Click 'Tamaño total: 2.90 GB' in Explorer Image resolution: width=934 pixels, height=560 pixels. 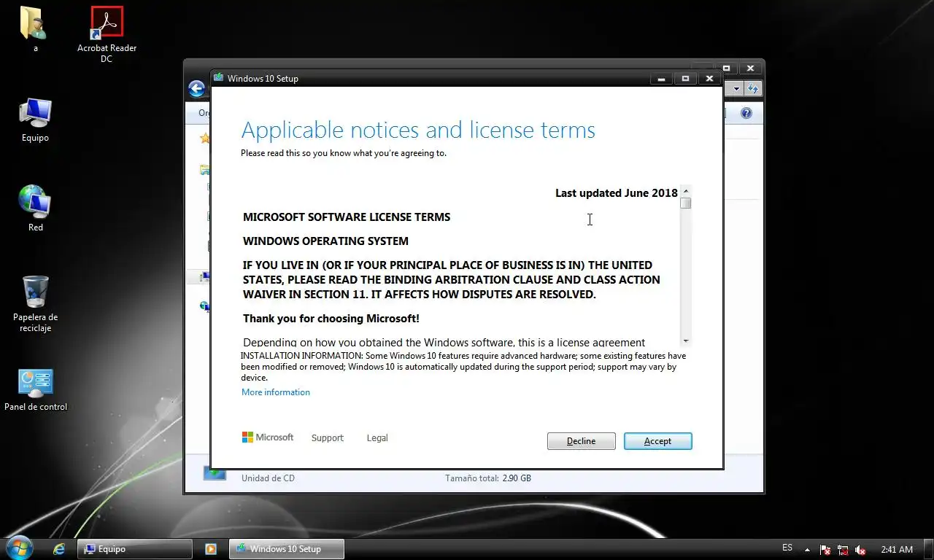tap(488, 478)
